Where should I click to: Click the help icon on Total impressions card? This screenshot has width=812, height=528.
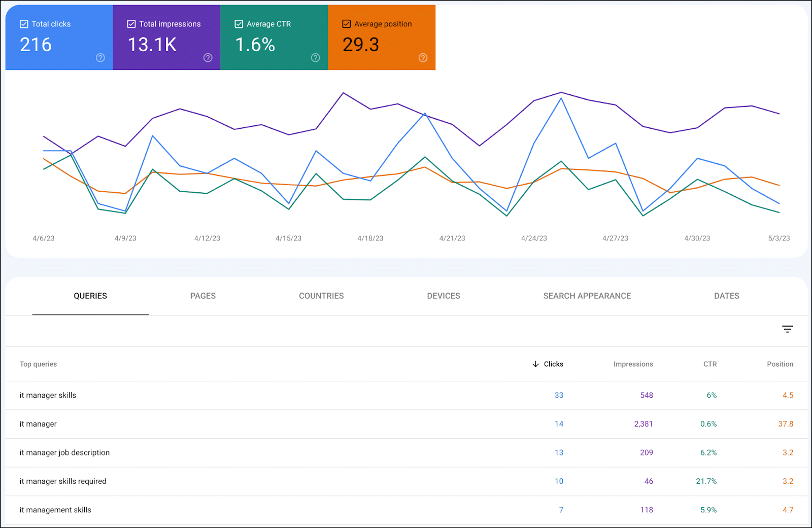coord(208,58)
